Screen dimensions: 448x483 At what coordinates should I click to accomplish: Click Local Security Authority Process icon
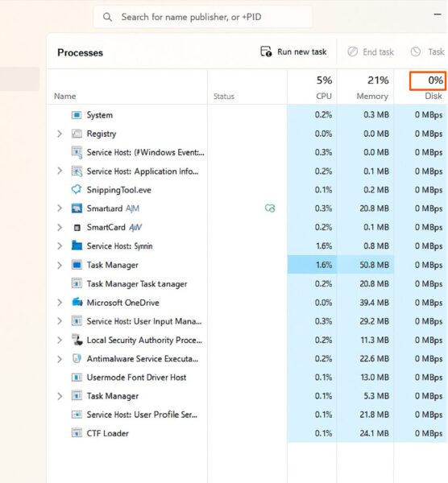click(x=77, y=340)
